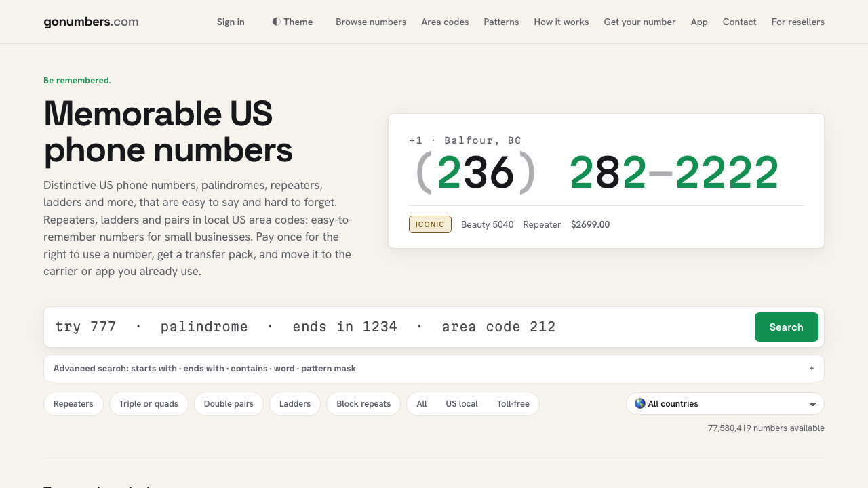Click the globe icon in countries selector
Screen dimensions: 868x488
tap(639, 403)
